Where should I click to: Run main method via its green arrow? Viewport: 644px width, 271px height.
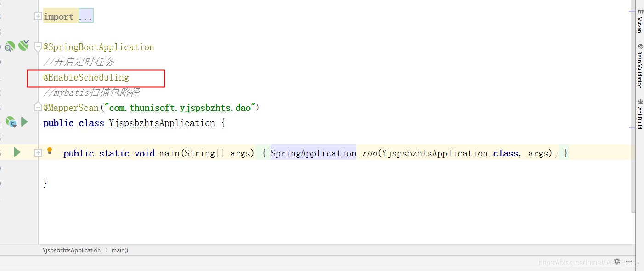point(17,152)
